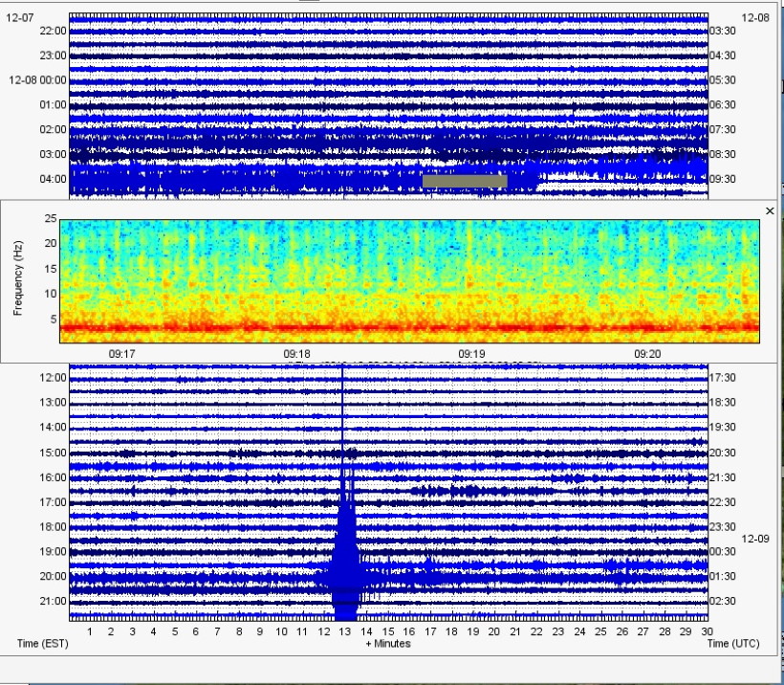Click the 25 Hz frequency axis tick
The height and width of the screenshot is (685, 784).
click(50, 219)
